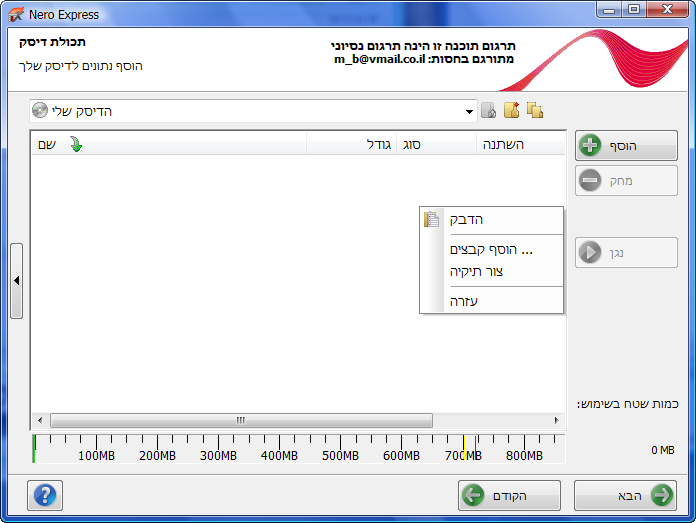
Task: Maximize the Nero Express window
Action: [634, 9]
